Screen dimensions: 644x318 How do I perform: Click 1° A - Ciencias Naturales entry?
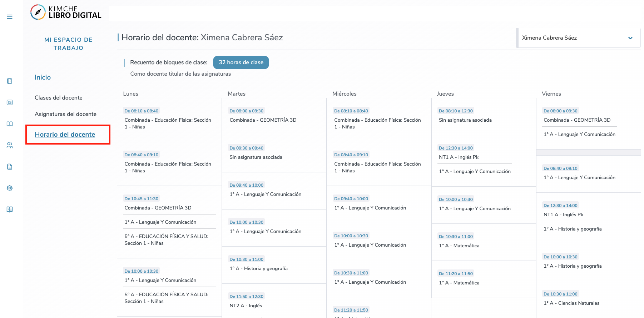point(572,303)
